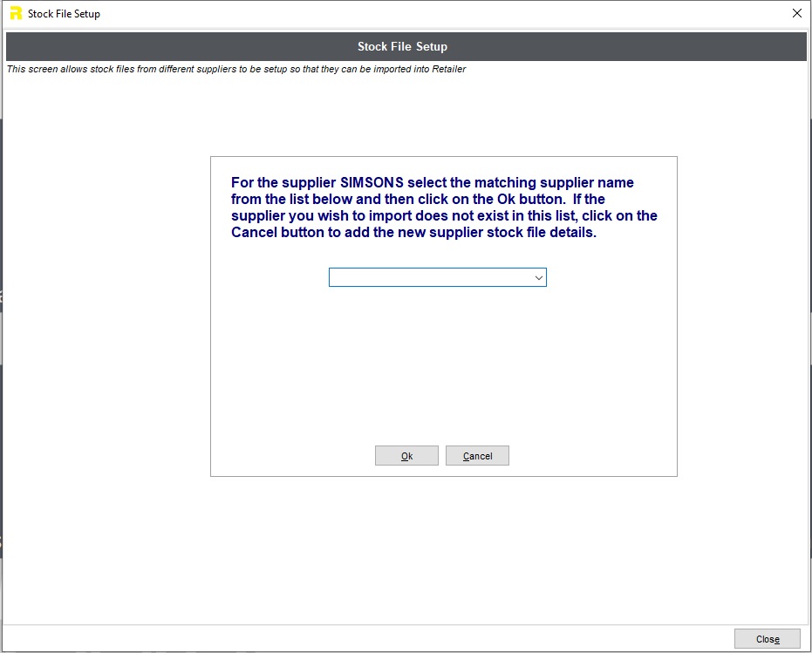Screen dimensions: 812x653
Task: Click the italic screen description text
Action: click(x=236, y=70)
